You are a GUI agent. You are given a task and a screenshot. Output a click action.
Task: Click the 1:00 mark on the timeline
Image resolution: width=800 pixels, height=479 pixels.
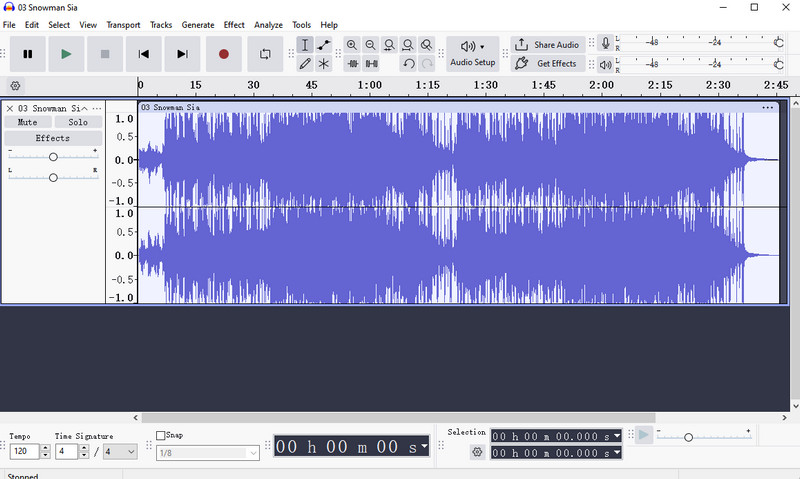coord(369,85)
